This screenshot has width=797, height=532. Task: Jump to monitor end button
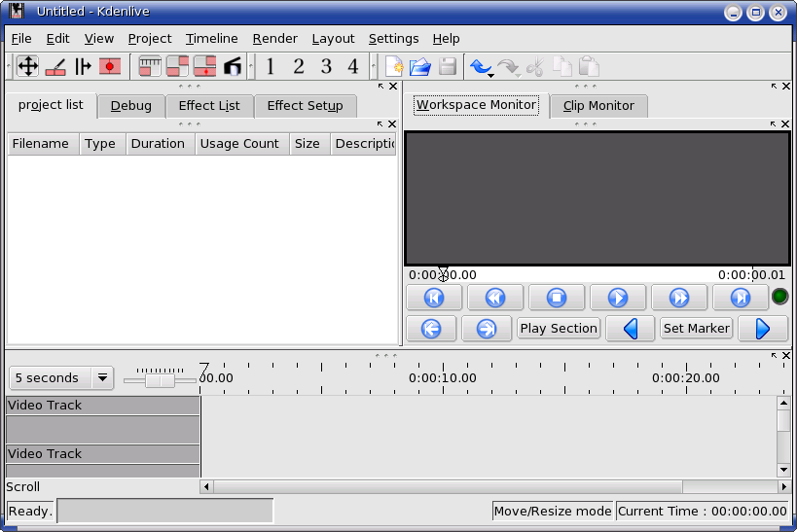click(740, 298)
